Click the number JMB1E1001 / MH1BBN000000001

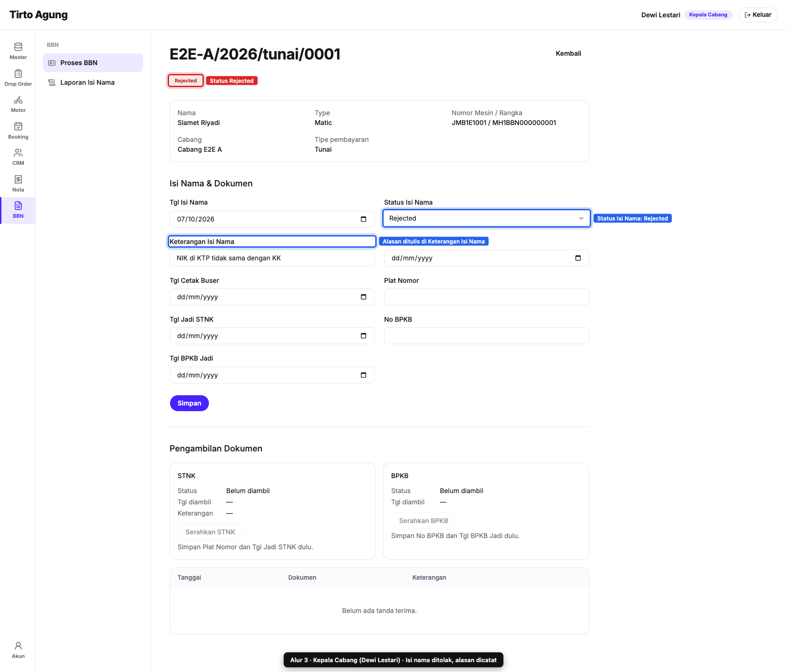(504, 123)
